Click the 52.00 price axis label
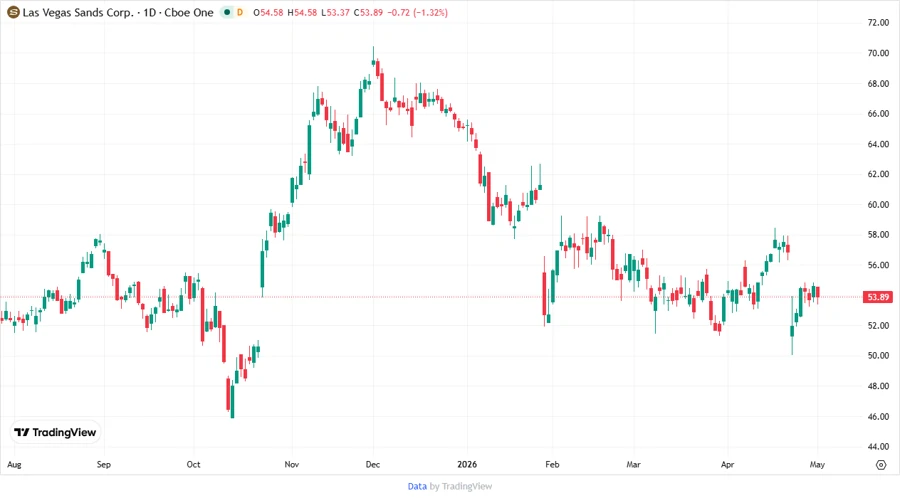Viewport: 900px width, 498px height. (878, 326)
